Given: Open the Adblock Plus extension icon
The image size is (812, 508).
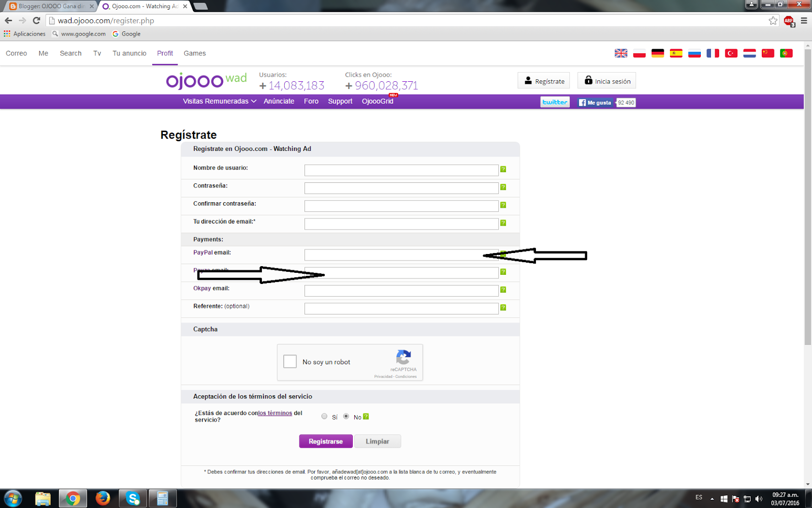Looking at the screenshot, I should [788, 21].
